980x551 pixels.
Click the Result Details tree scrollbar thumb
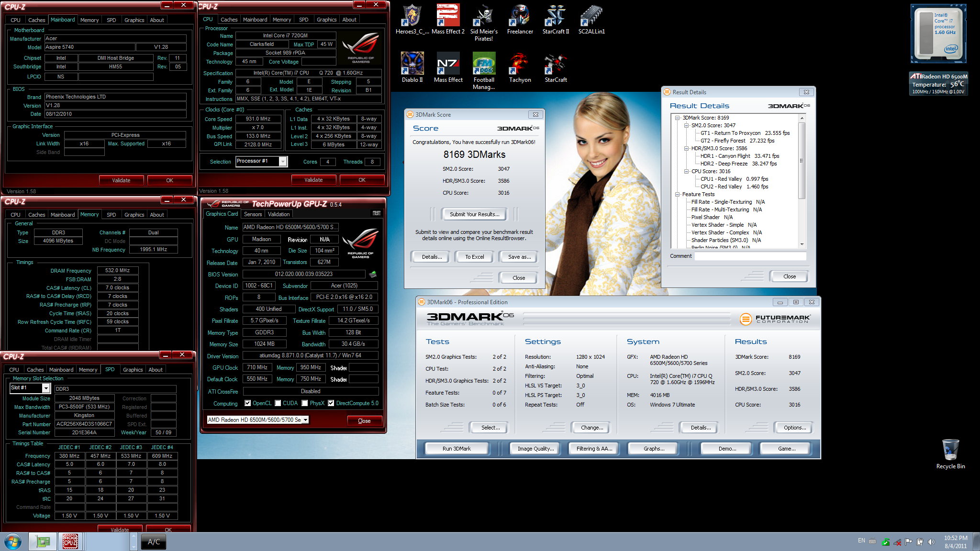point(802,160)
